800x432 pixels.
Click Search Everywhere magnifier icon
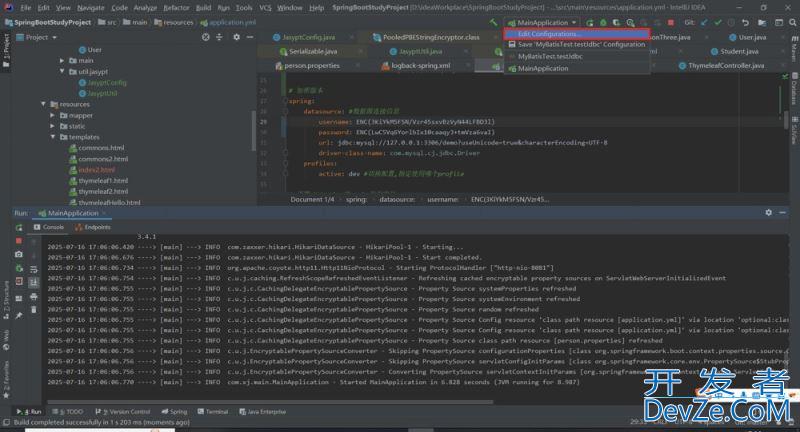[x=792, y=22]
